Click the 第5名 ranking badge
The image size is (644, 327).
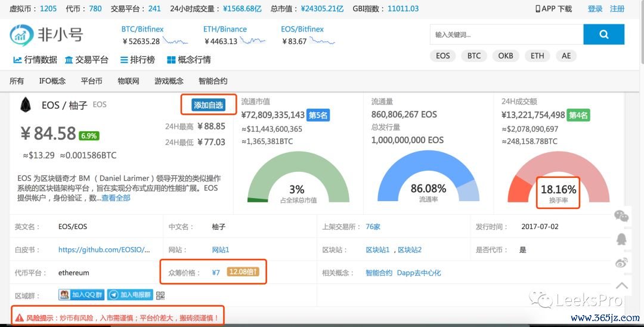(318, 115)
